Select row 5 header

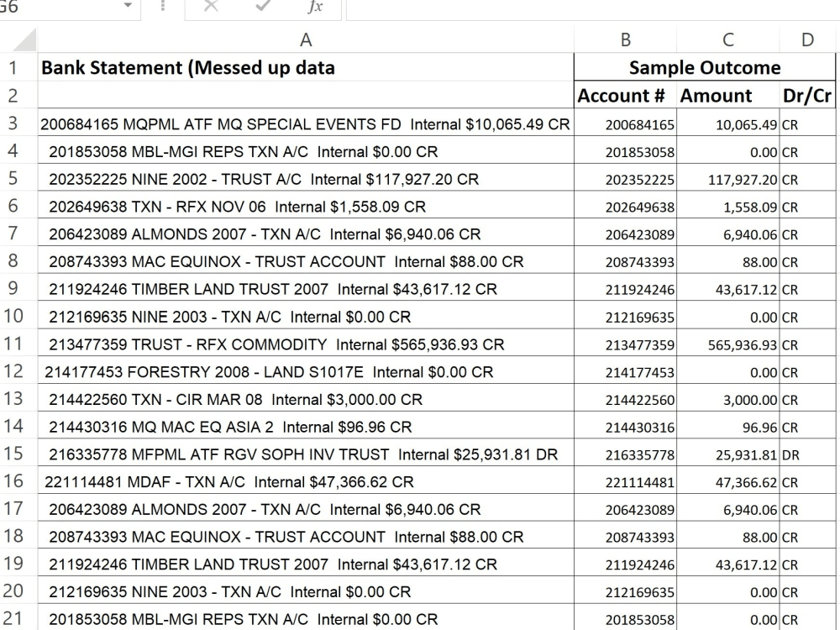(13, 177)
